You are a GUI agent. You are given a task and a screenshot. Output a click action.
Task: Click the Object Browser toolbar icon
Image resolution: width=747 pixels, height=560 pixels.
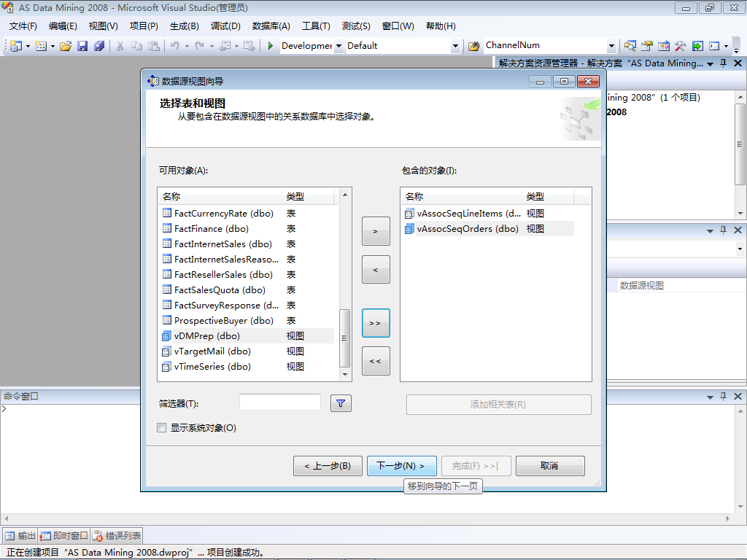click(664, 46)
